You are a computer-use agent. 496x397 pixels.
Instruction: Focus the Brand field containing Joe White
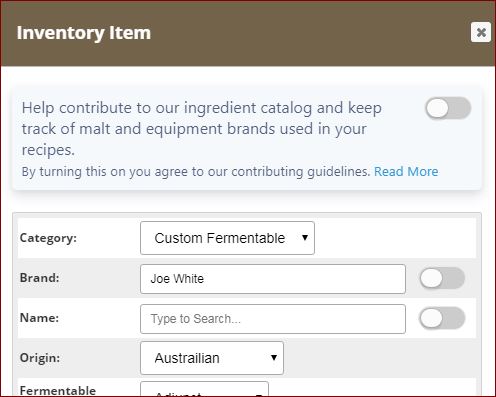click(x=273, y=279)
